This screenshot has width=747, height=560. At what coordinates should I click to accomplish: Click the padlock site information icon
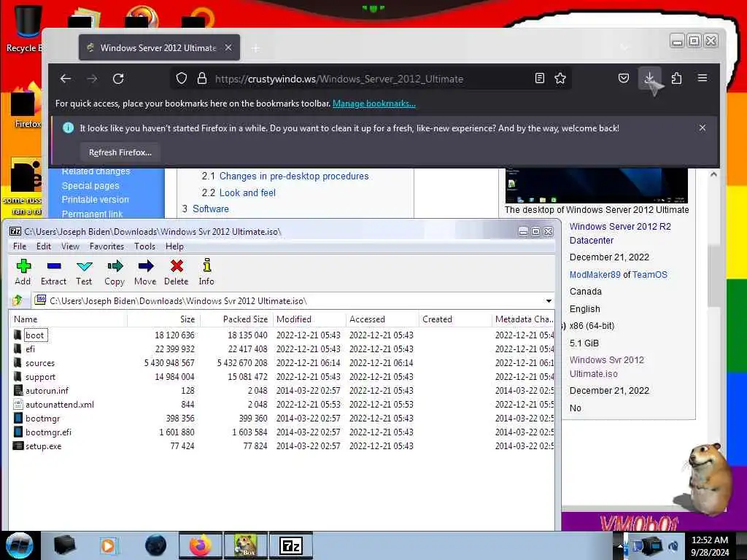(x=202, y=78)
